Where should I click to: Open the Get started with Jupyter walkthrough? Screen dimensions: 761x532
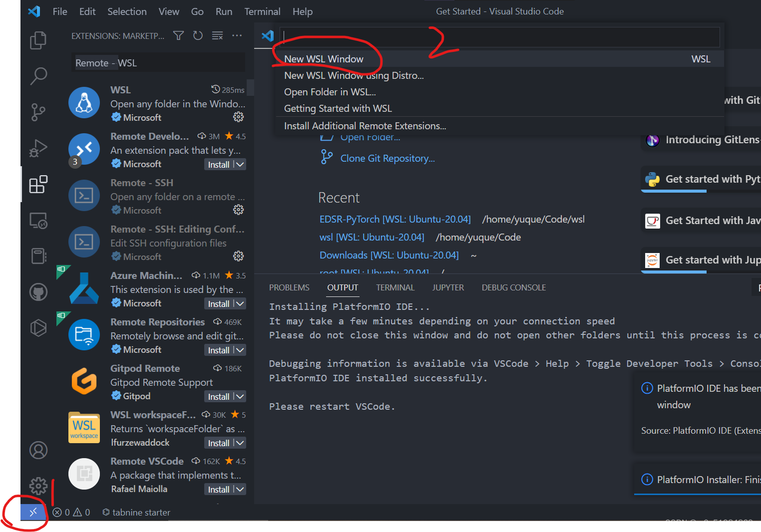pos(701,260)
